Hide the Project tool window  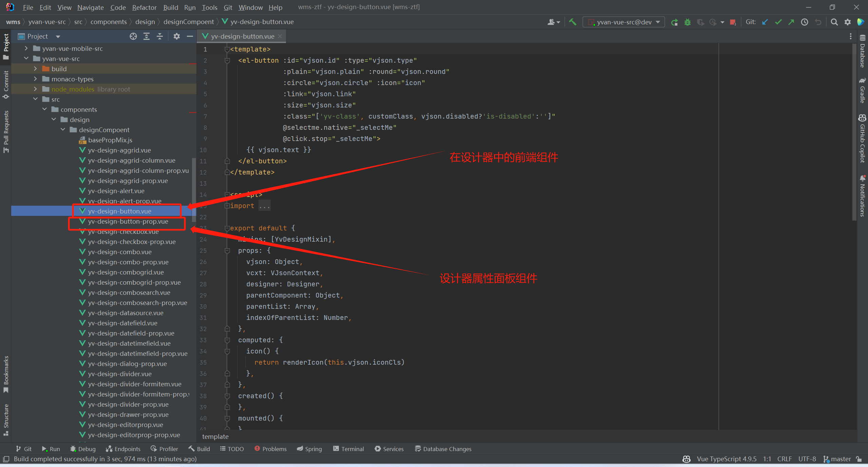point(190,36)
